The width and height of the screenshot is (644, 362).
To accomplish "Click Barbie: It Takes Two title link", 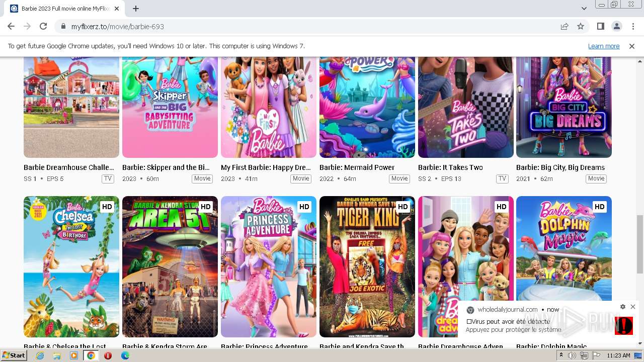I will pos(450,167).
